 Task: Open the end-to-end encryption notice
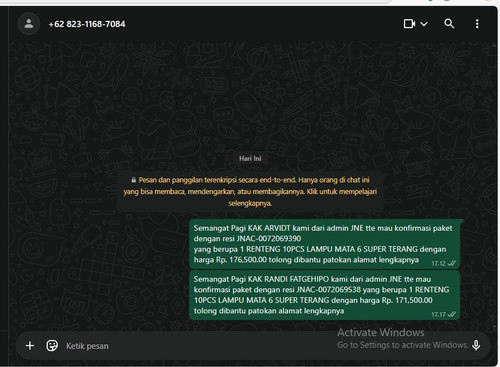250,192
